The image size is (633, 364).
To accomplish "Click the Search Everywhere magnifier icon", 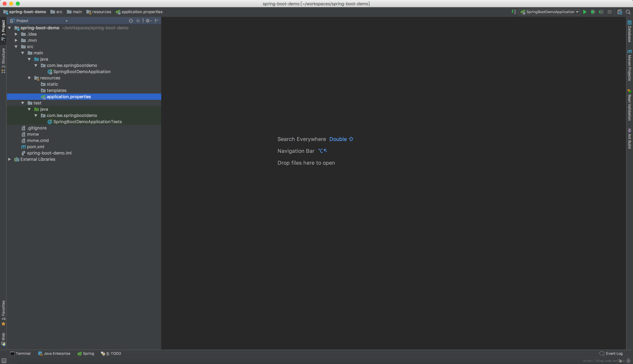I will tap(628, 12).
